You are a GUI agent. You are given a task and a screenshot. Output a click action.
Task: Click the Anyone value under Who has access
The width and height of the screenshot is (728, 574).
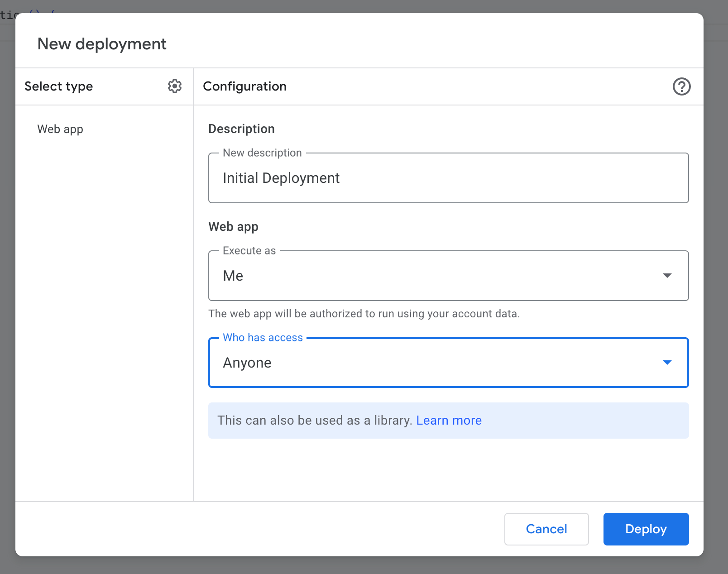pos(247,362)
